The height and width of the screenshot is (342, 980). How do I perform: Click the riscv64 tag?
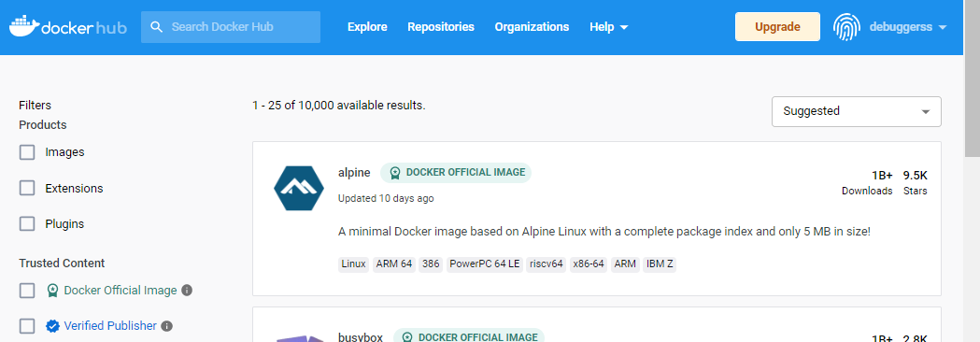point(547,264)
